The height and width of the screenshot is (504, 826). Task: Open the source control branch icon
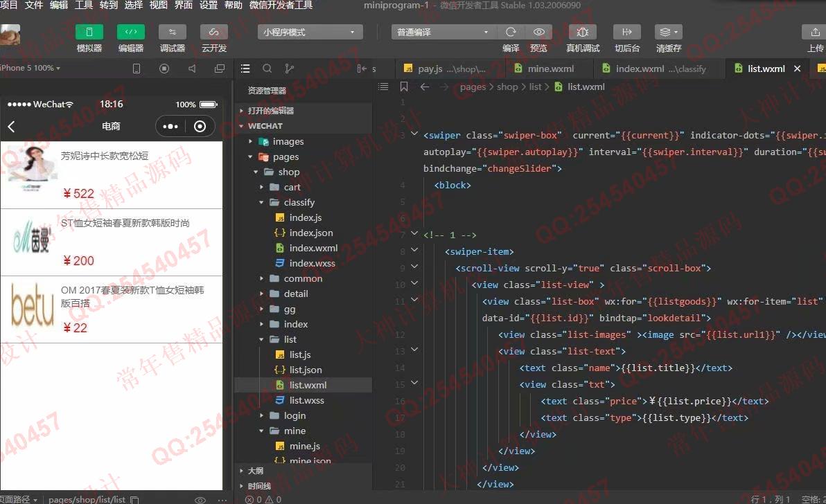[x=289, y=69]
